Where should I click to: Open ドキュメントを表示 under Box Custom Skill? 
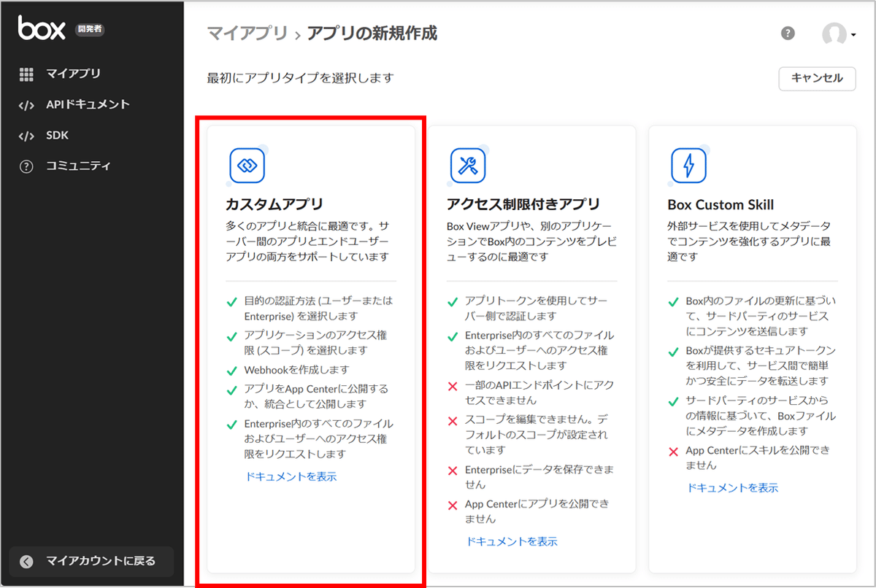point(732,488)
